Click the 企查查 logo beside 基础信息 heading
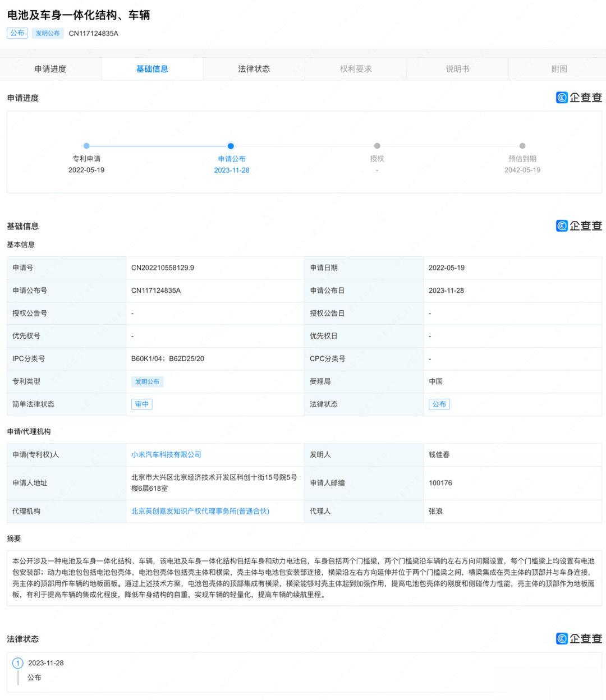 tap(579, 226)
